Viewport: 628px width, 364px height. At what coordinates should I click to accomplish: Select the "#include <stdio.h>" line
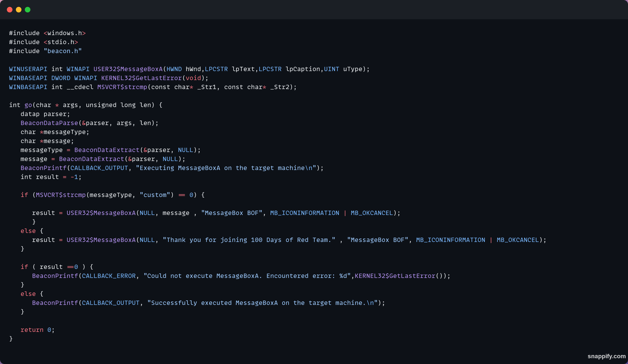[44, 42]
